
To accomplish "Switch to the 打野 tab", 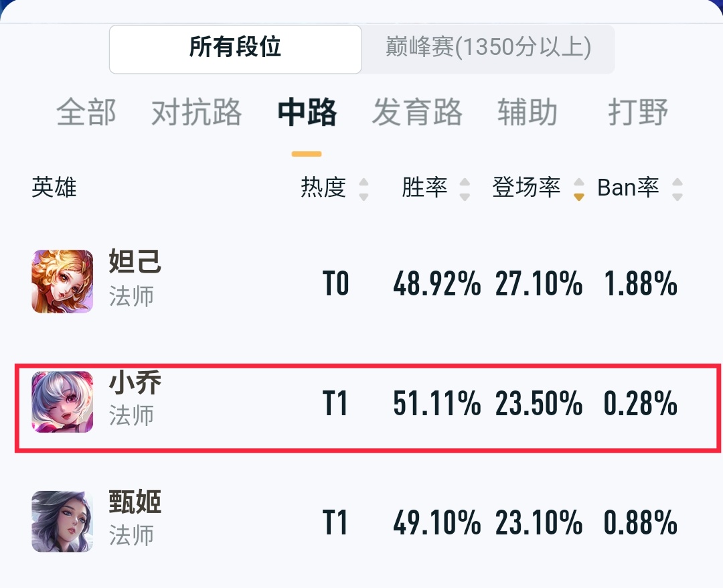I will [x=638, y=112].
